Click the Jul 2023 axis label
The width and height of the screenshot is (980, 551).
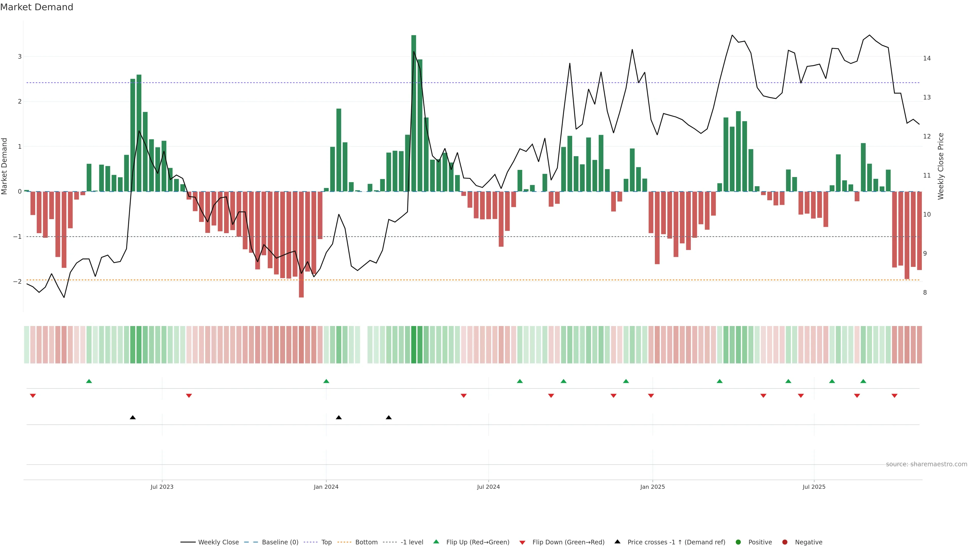click(162, 487)
